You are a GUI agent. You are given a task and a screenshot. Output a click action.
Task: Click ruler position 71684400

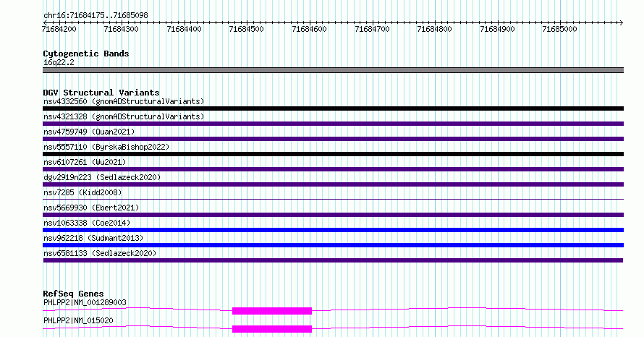point(184,29)
